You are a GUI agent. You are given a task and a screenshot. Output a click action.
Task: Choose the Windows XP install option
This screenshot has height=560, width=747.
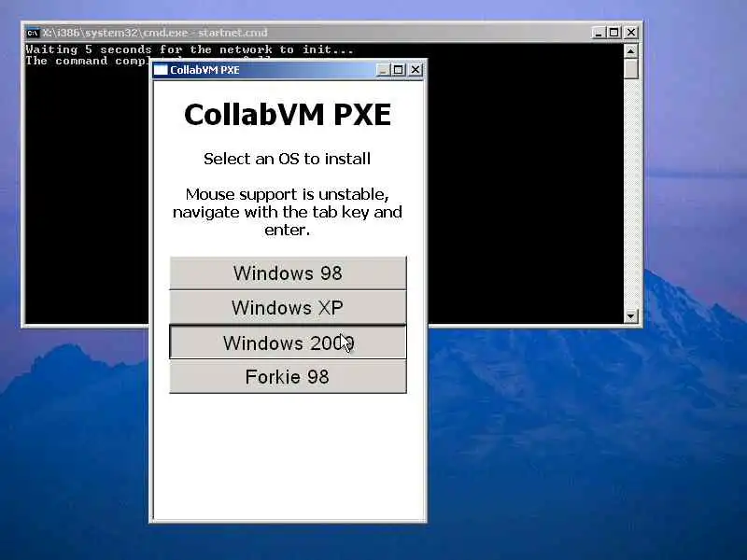[x=288, y=308]
